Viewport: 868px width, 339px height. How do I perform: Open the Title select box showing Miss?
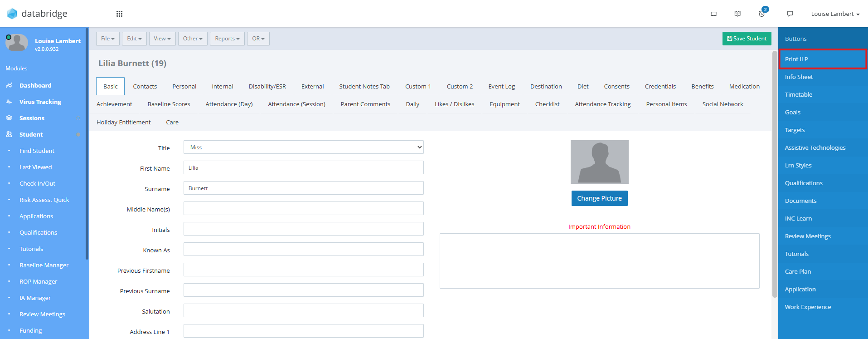tap(303, 147)
